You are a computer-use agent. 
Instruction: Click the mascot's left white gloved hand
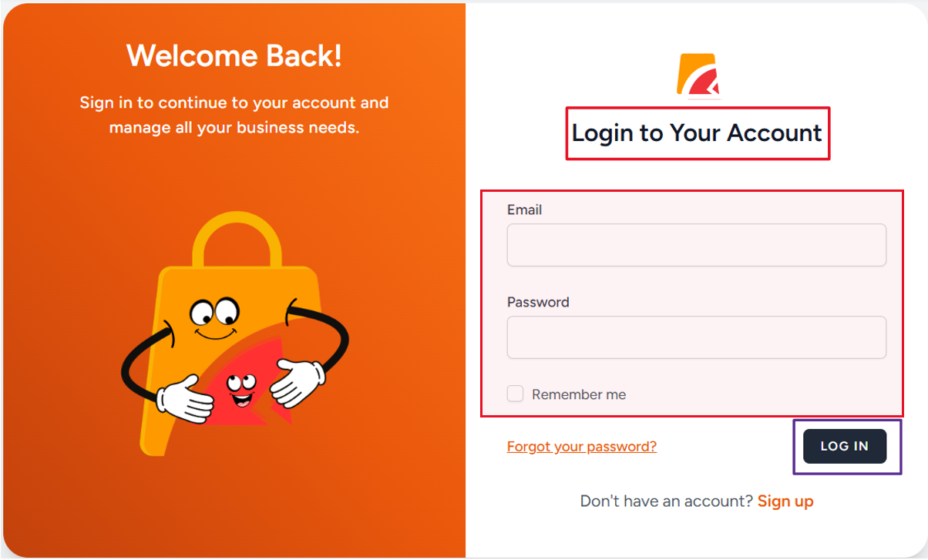point(184,399)
